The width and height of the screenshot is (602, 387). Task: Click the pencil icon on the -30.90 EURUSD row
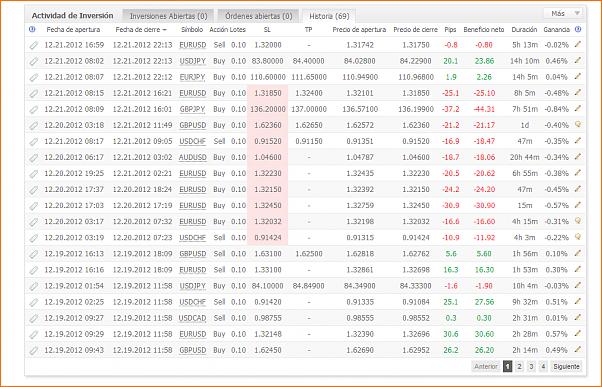(577, 205)
